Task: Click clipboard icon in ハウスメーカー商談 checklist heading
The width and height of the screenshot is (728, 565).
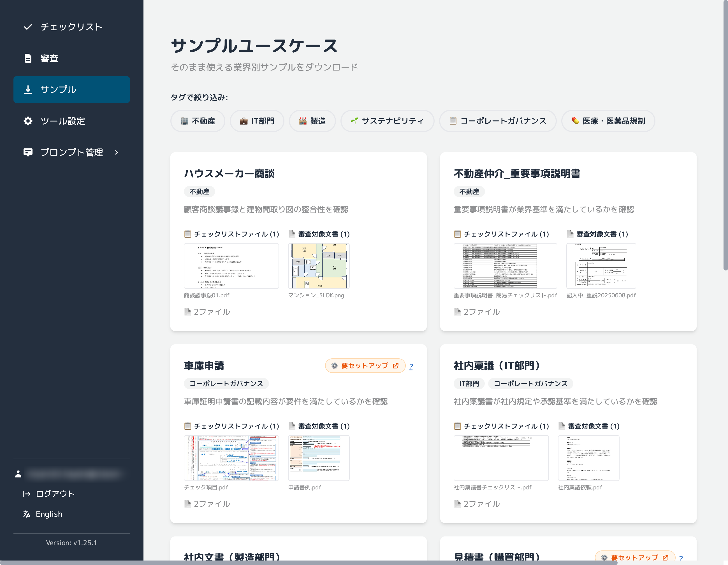Action: [x=188, y=234]
